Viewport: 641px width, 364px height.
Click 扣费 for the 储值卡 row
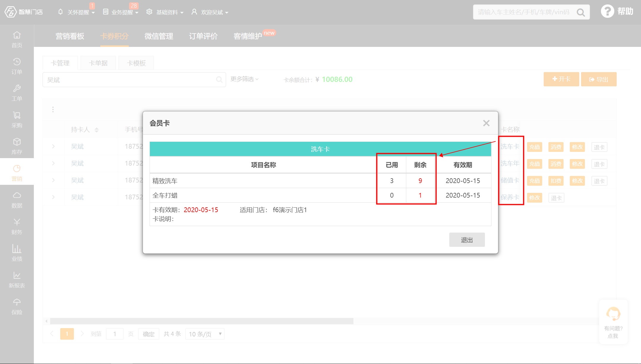[x=556, y=181]
